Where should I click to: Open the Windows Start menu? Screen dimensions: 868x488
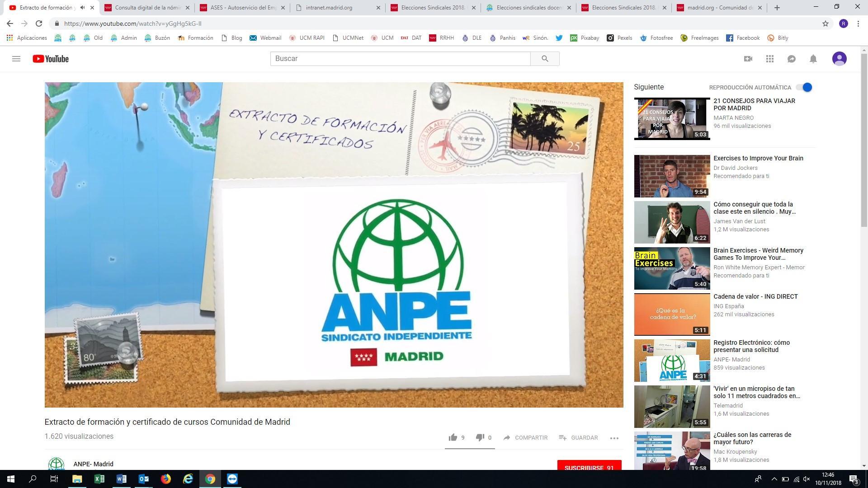point(10,479)
